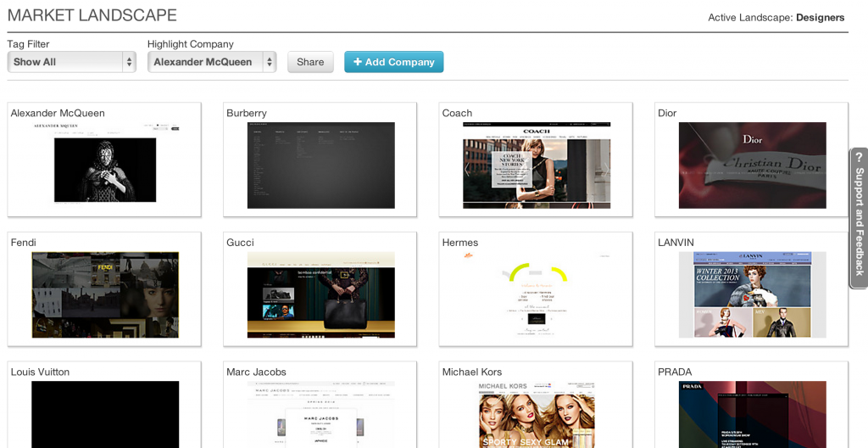The width and height of the screenshot is (868, 448).
Task: Open the Dior website thumbnail
Action: tap(753, 165)
